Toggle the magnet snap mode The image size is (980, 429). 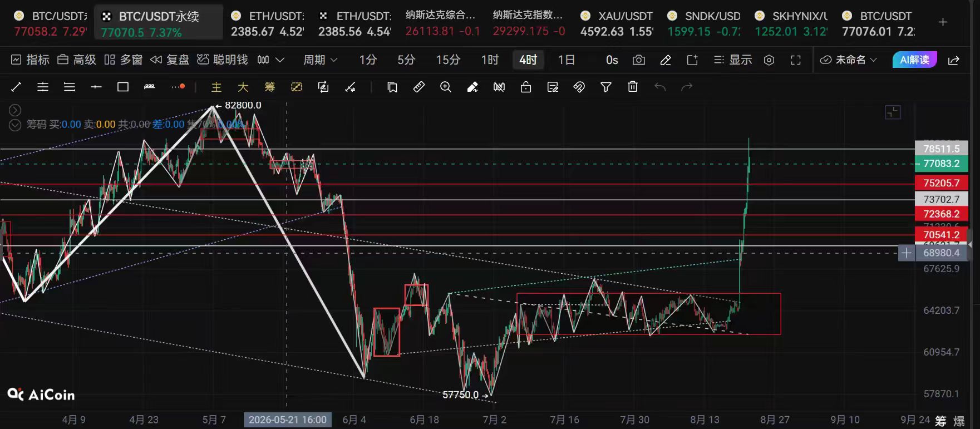(579, 87)
